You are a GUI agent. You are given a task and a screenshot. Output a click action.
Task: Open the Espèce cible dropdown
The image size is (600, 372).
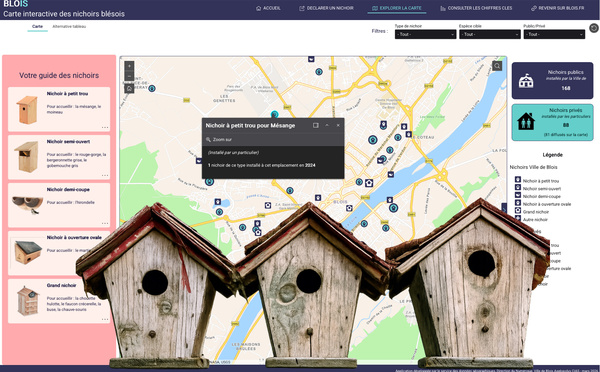click(x=490, y=34)
